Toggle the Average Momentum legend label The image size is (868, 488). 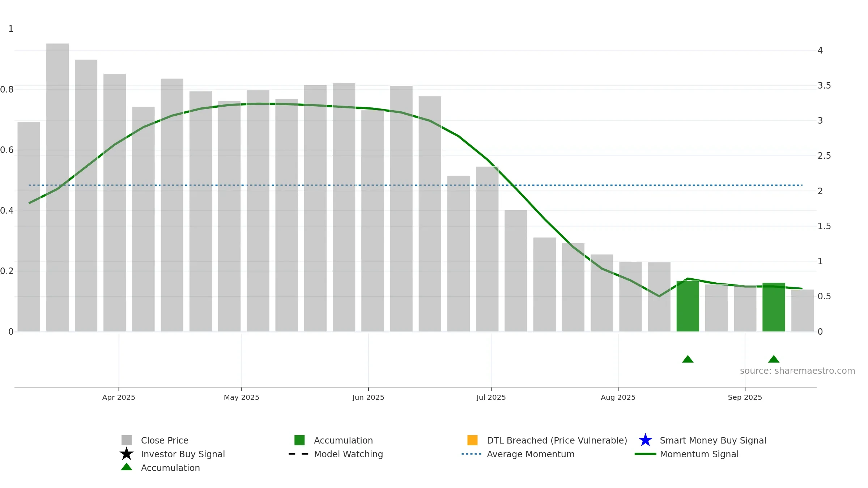(531, 454)
